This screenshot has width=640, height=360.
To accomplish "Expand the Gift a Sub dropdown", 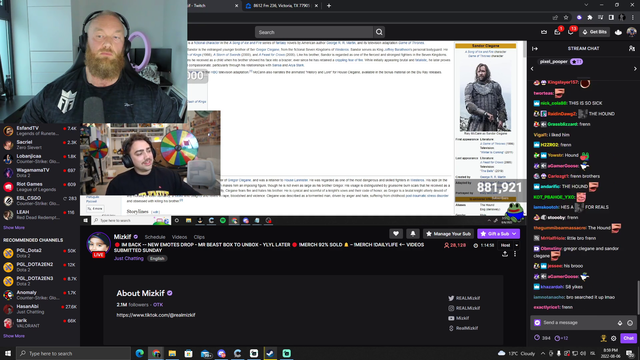I will (514, 234).
